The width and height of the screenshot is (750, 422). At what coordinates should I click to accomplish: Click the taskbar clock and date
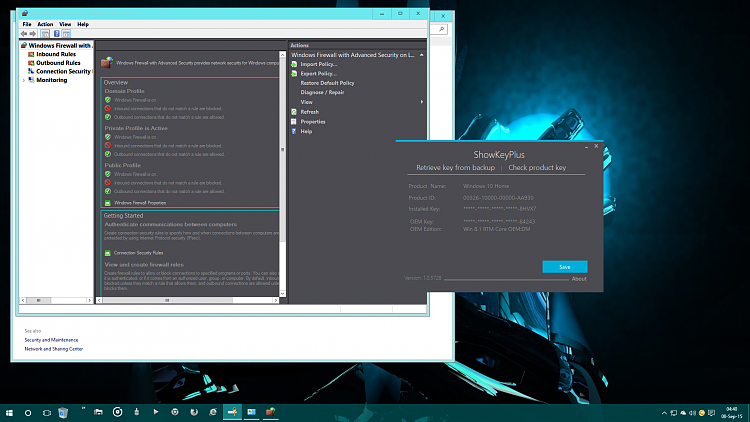coord(732,412)
